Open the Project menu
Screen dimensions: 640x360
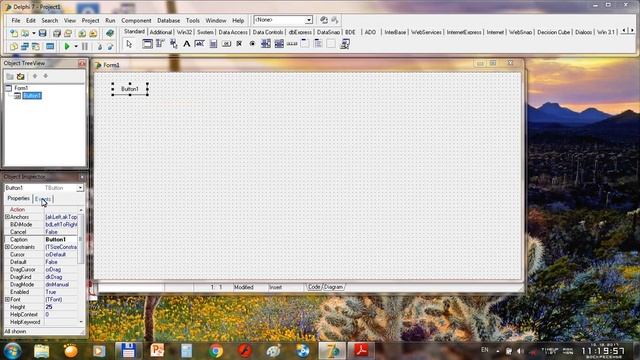[x=90, y=20]
